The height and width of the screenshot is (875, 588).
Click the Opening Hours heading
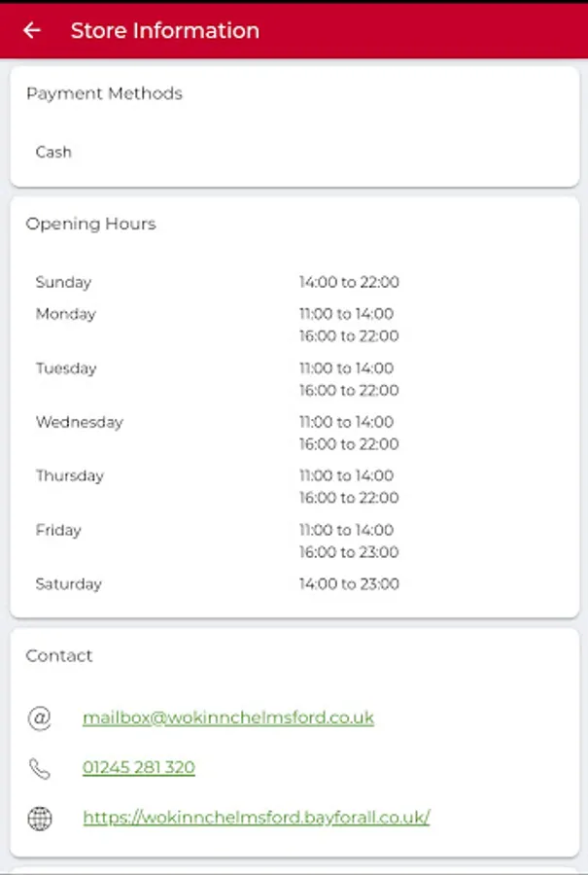click(x=90, y=224)
